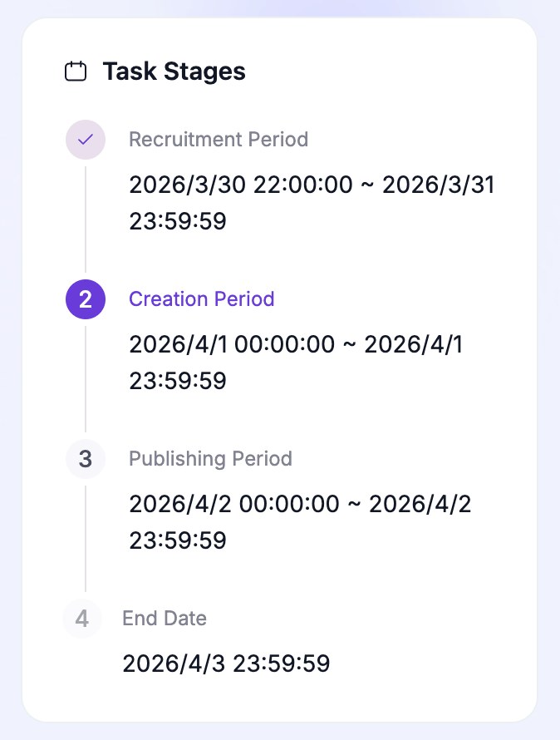This screenshot has height=740, width=560.
Task: Click the End Date stage indicator
Action: click(x=81, y=619)
